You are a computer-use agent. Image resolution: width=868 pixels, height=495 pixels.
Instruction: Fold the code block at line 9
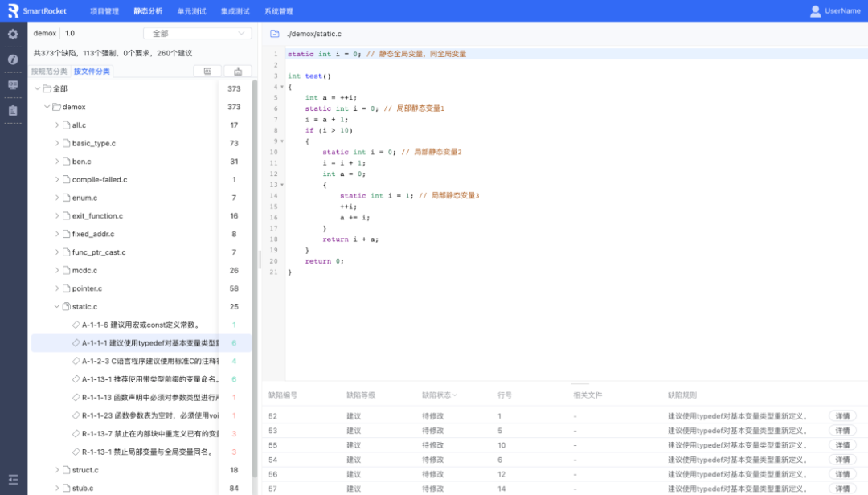pos(282,141)
